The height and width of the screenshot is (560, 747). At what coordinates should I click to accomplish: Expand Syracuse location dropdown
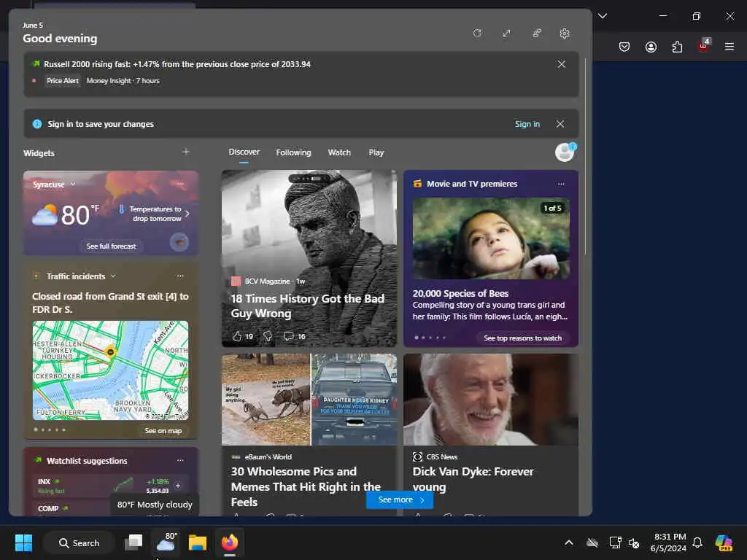[x=72, y=184]
